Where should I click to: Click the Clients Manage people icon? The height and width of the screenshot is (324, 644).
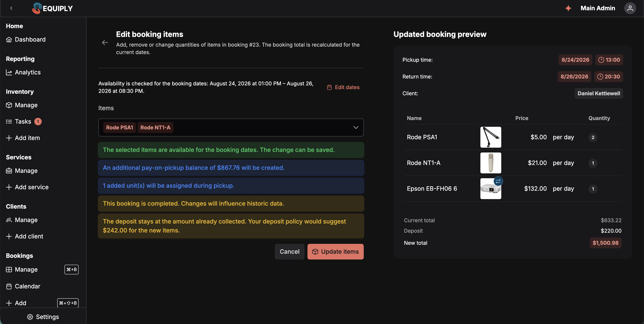click(x=9, y=220)
